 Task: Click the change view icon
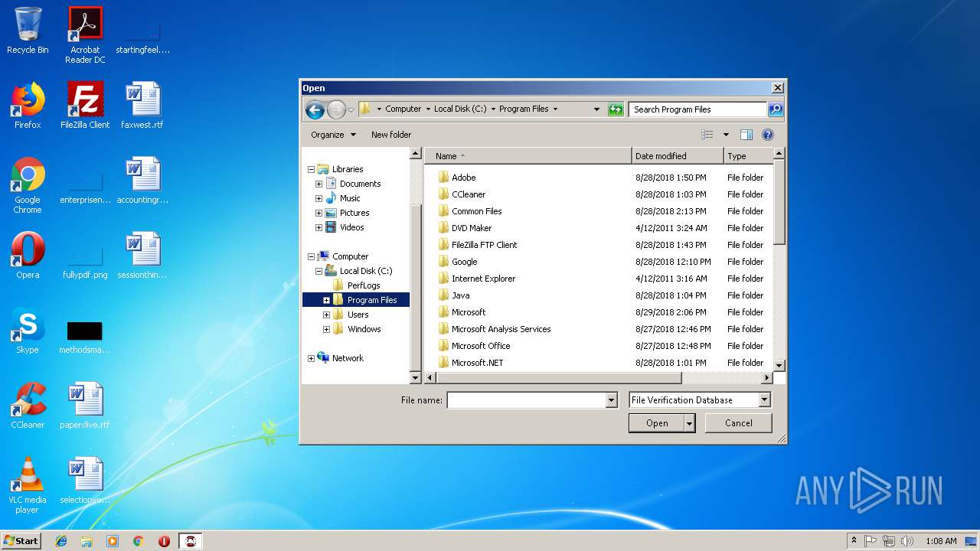707,135
